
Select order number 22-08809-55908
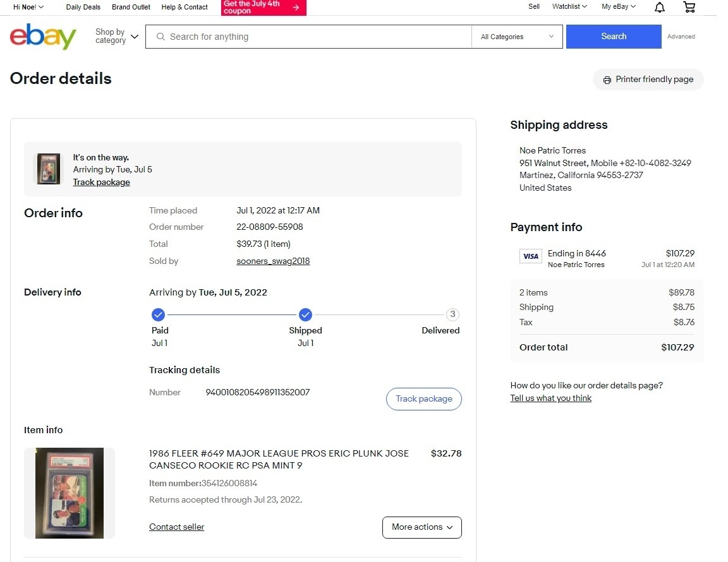coord(270,227)
